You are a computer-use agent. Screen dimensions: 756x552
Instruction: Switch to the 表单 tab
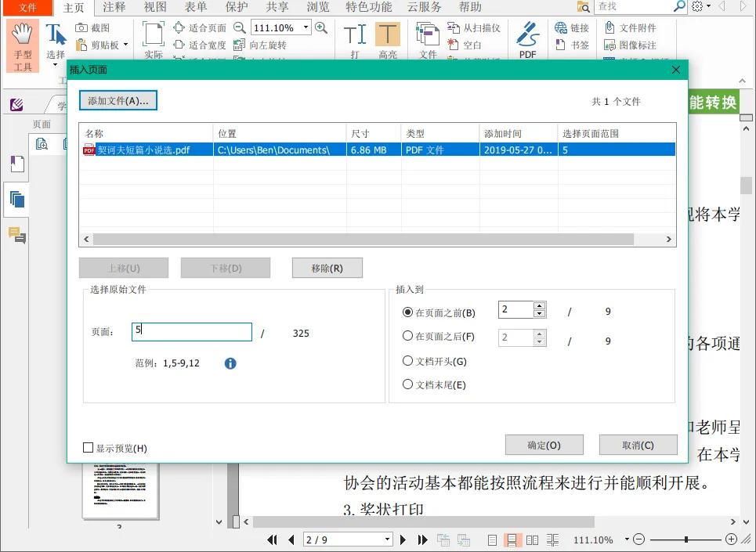[196, 7]
